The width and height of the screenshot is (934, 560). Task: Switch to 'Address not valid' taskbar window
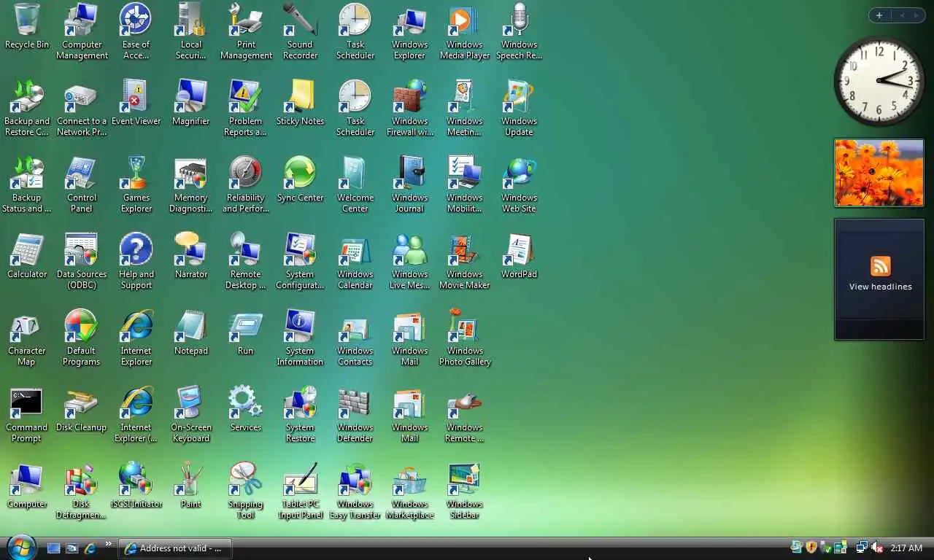[175, 548]
